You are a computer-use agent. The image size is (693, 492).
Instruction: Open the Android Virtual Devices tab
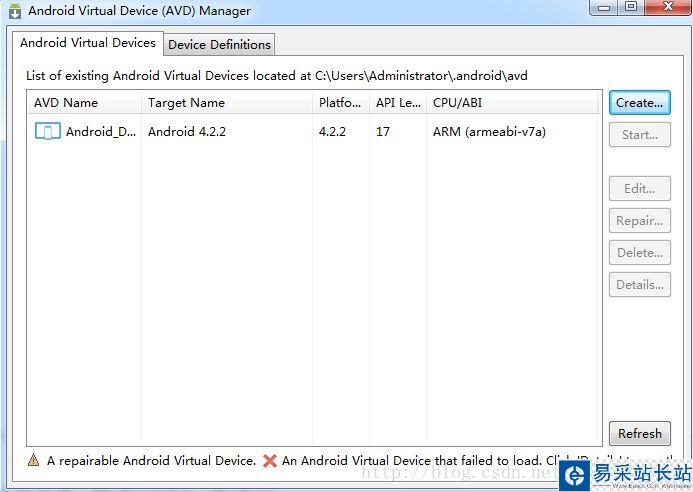point(88,43)
